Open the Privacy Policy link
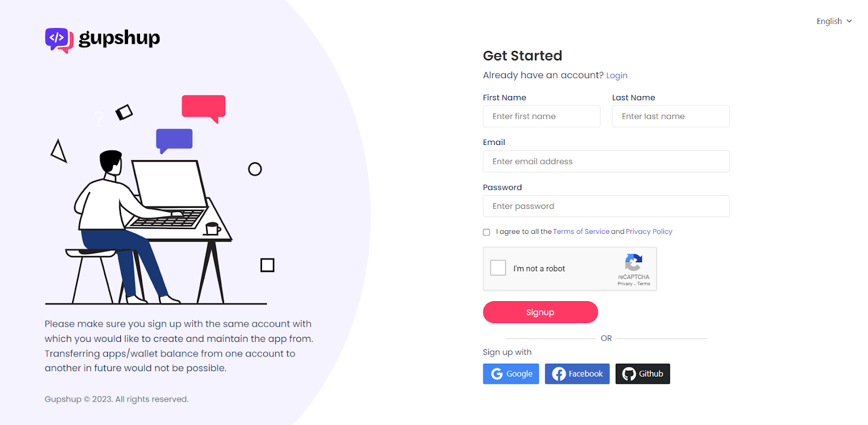 [x=649, y=232]
